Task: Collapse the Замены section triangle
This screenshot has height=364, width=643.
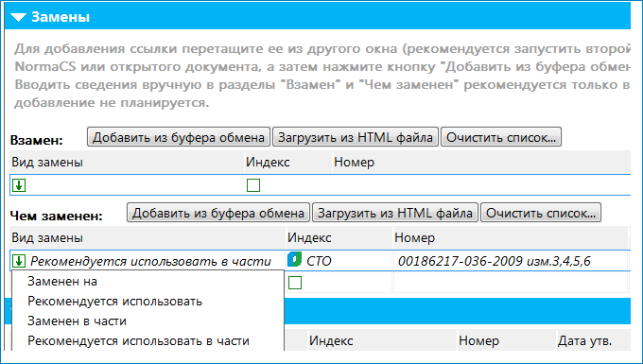Action: (19, 17)
